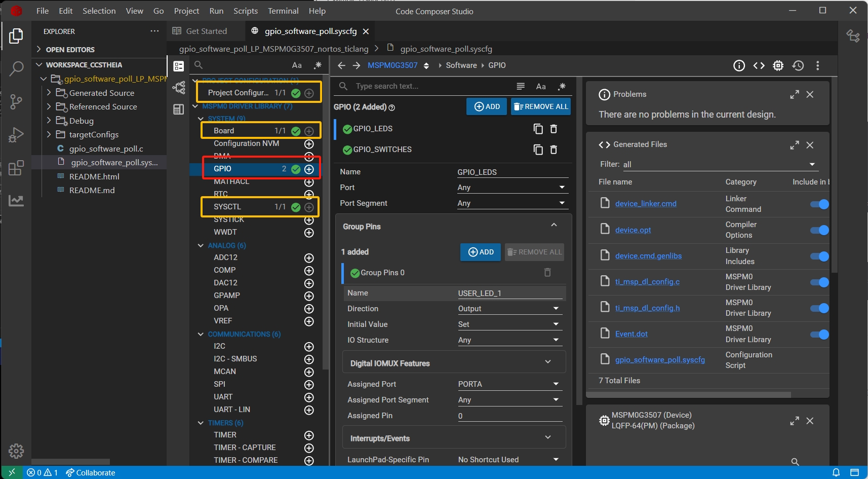The height and width of the screenshot is (479, 868).
Task: Toggle include for device_linker.cmd
Action: coord(819,204)
